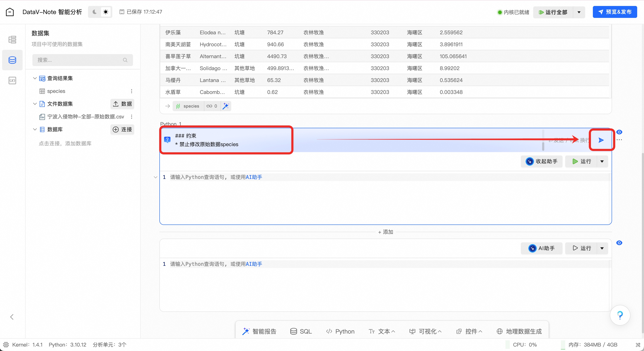
Task: Collapse the 查询结果集 tree group
Action: coord(35,78)
